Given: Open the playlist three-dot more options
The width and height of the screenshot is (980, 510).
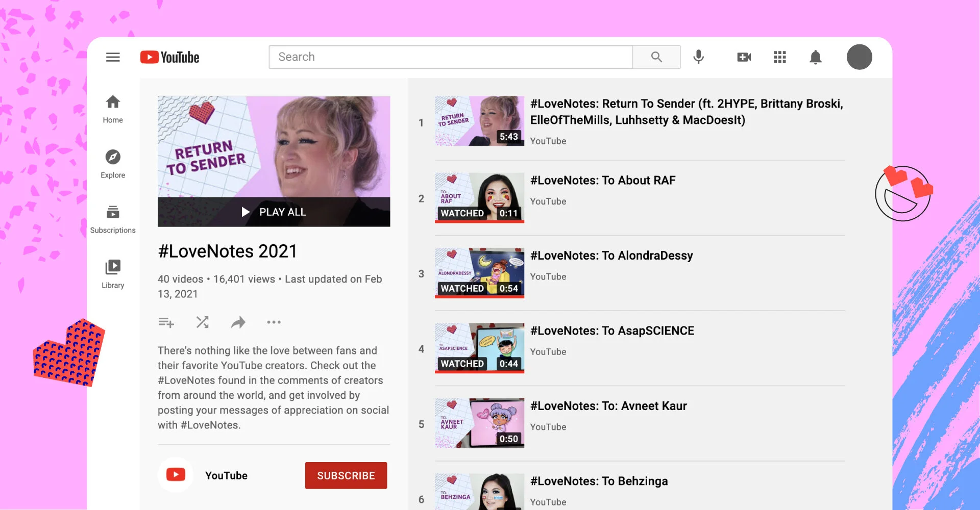Looking at the screenshot, I should tap(274, 322).
